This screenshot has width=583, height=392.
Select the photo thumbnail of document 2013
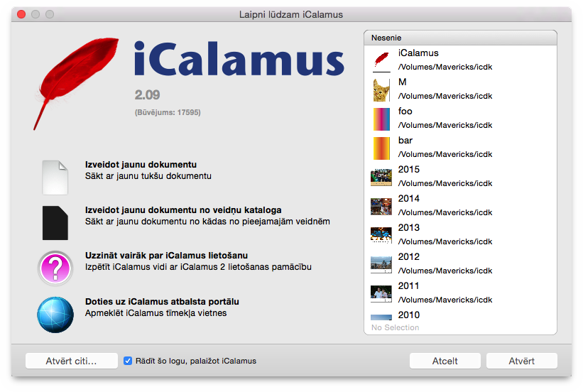(381, 235)
